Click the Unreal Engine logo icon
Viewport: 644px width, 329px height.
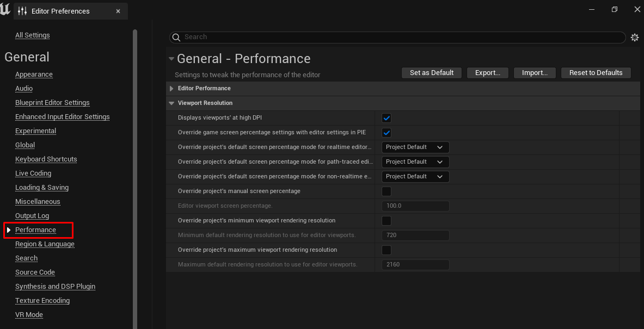5,9
